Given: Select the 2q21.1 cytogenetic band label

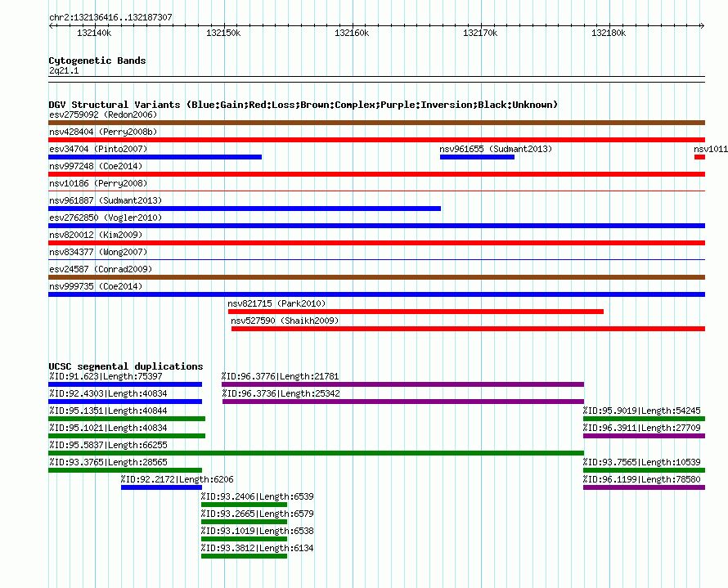Looking at the screenshot, I should pos(64,70).
